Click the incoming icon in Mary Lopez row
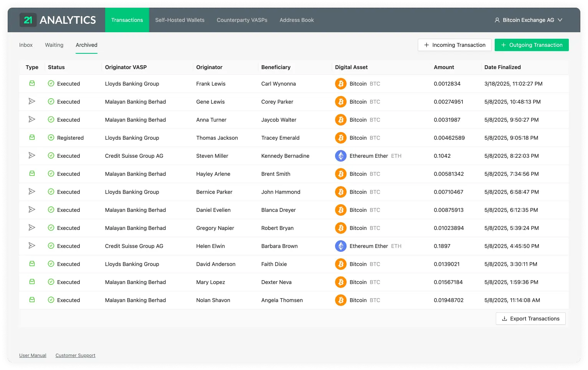The width and height of the screenshot is (588, 370). click(32, 282)
